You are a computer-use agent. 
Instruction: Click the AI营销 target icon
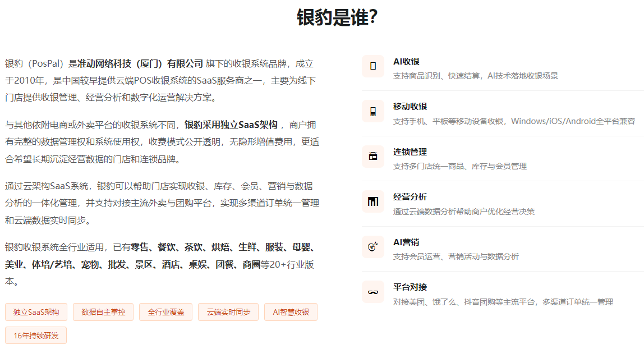point(373,246)
